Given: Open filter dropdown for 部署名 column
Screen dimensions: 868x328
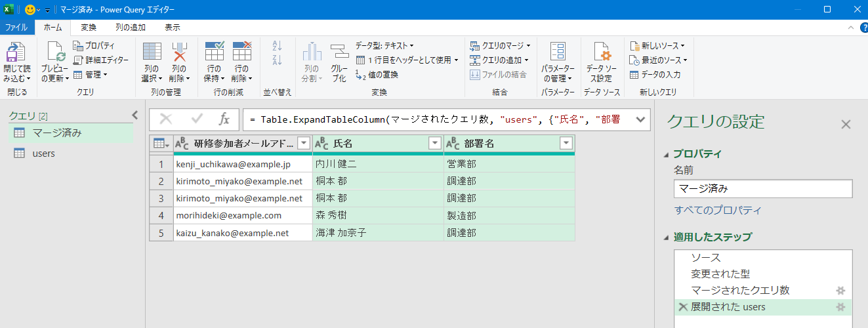Looking at the screenshot, I should (x=566, y=144).
